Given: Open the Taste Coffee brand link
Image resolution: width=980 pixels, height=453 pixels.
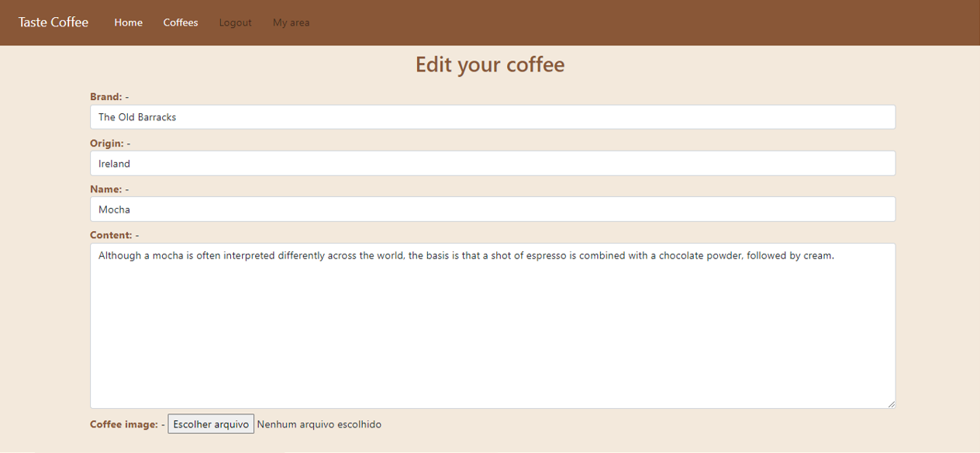Looking at the screenshot, I should tap(53, 22).
